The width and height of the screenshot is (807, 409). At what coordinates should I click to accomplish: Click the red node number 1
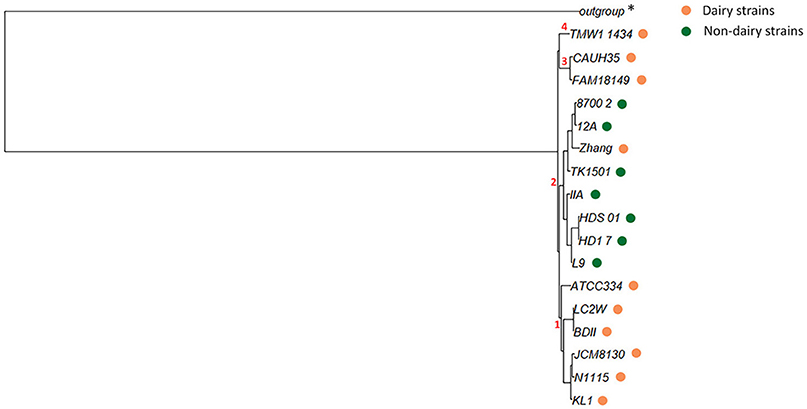pyautogui.click(x=556, y=325)
